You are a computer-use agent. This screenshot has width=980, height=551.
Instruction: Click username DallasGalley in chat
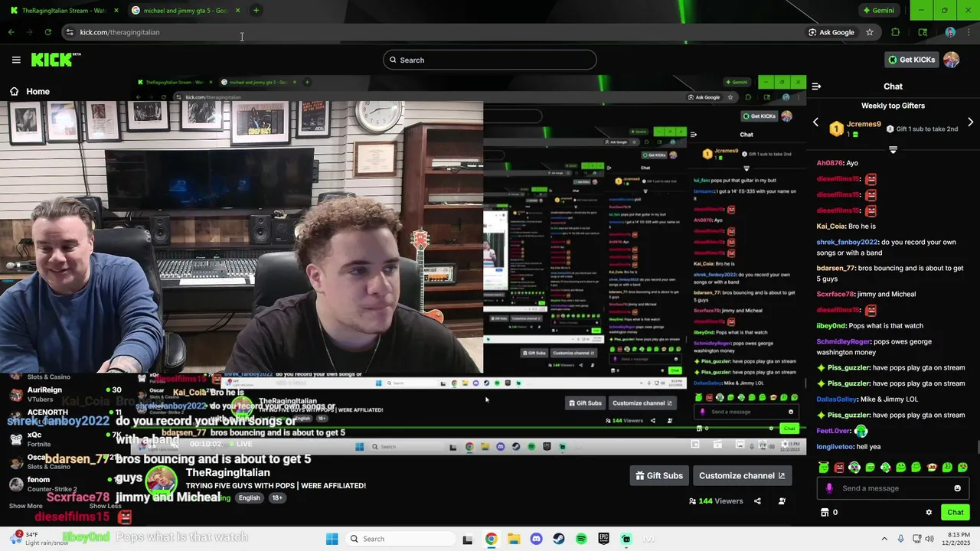click(838, 399)
